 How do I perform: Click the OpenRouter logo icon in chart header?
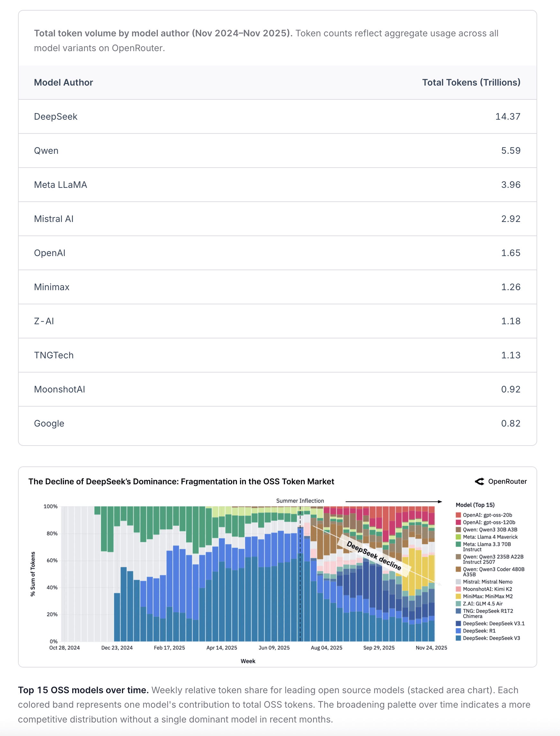(479, 481)
